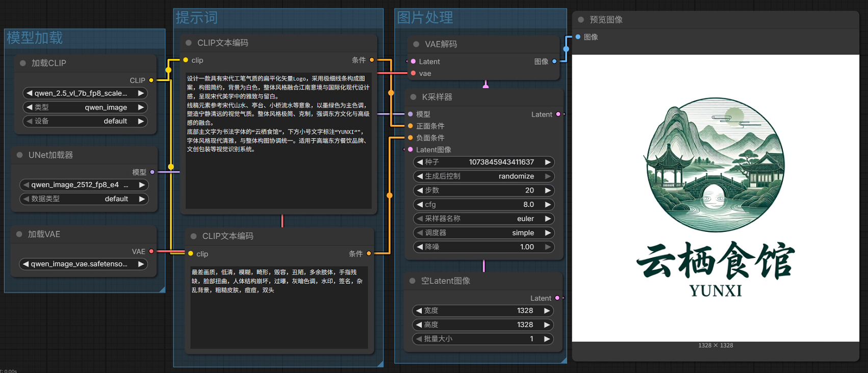Decrease cfg value with left arrow
Screen dimensions: 868x373
tap(420, 204)
